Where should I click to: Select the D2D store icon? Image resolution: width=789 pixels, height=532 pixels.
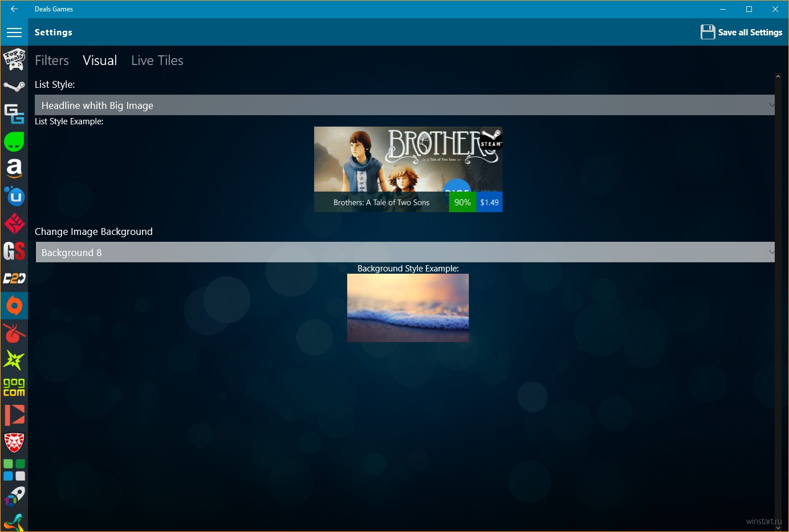pos(14,278)
